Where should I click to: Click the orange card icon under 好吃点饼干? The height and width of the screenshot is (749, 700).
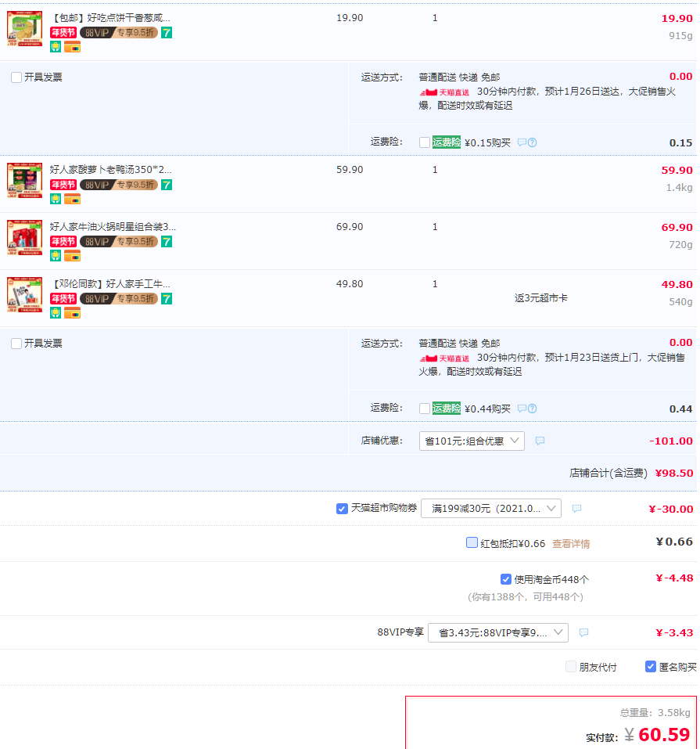(x=72, y=47)
